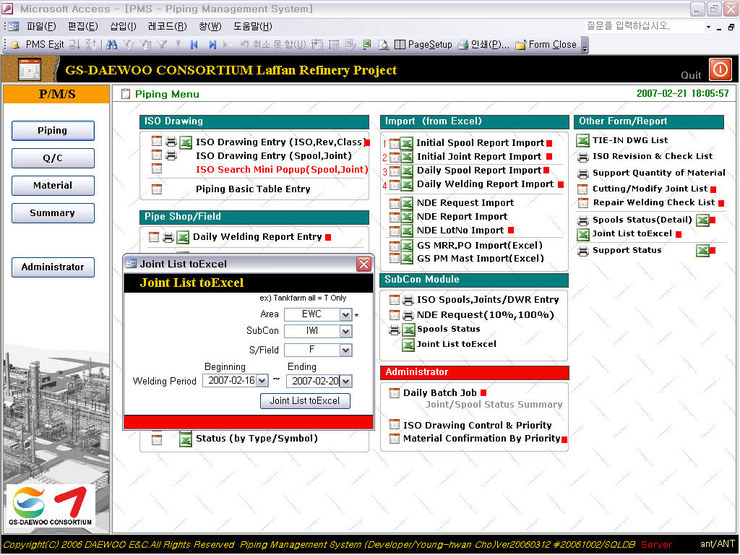Click printer icon for NDE Request(10%,100%)
Viewport: 740px width, 555px height.
[408, 315]
